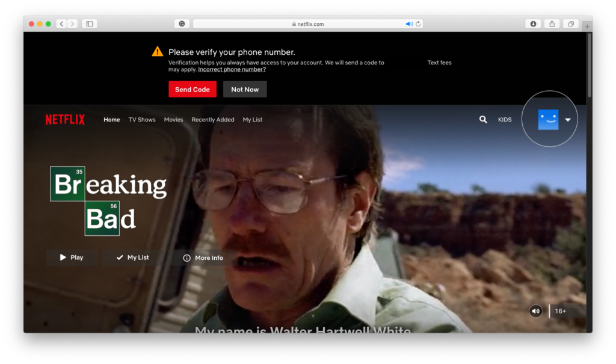The width and height of the screenshot is (616, 364).
Task: Open Netflix search with the magnifier icon
Action: click(x=482, y=120)
